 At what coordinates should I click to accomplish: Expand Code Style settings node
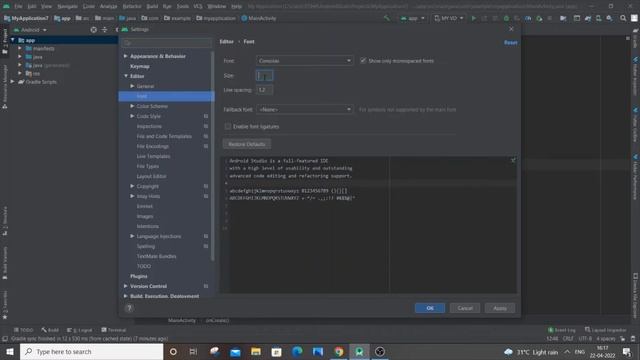[x=132, y=116]
